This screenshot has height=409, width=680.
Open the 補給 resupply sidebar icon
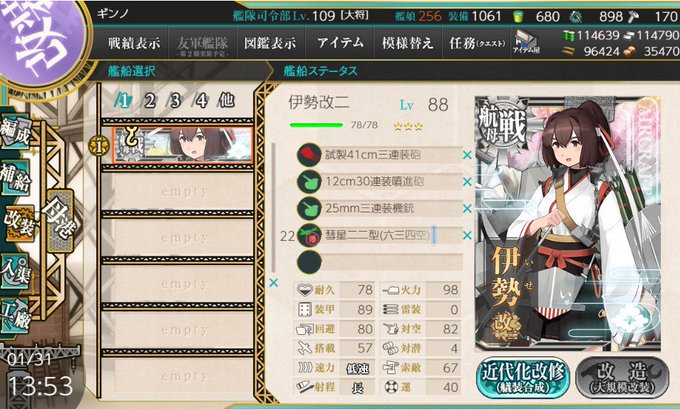(x=15, y=177)
